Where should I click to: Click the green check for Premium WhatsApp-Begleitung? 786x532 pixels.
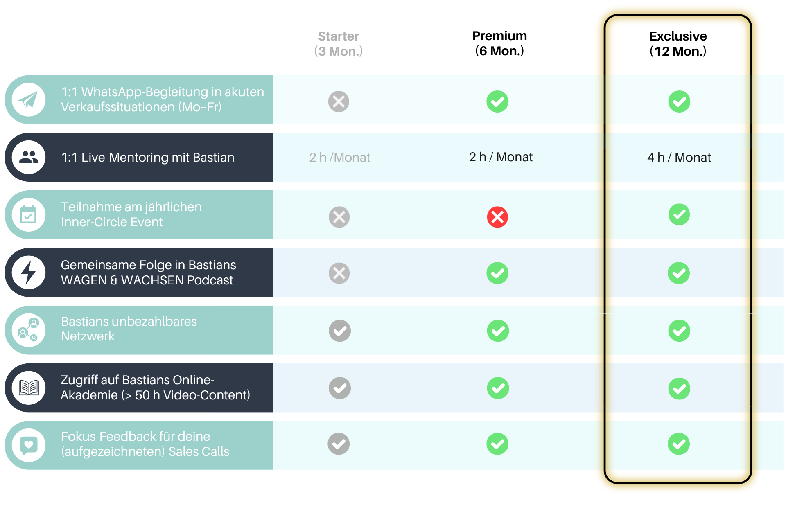pos(497,101)
